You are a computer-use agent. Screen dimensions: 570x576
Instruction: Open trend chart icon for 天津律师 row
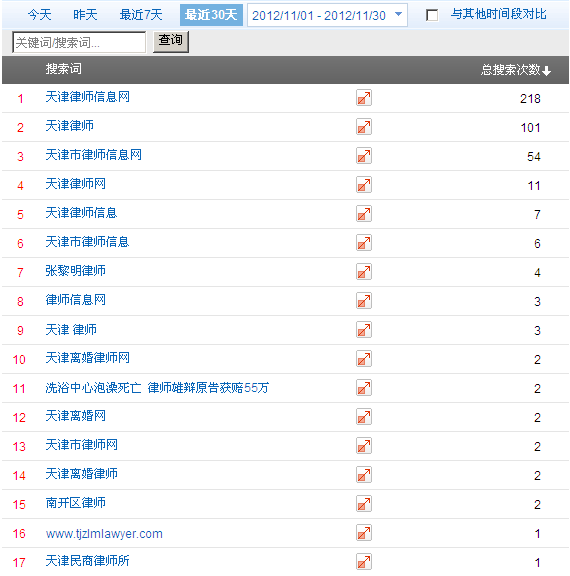(x=364, y=127)
